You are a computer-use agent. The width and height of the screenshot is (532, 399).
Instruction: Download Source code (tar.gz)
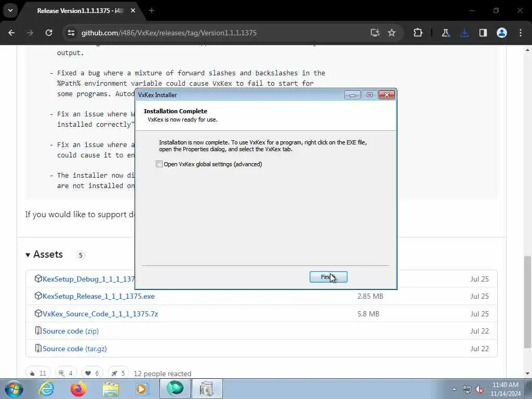(x=75, y=349)
